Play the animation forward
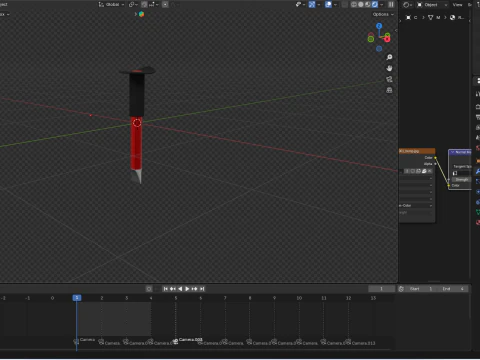The width and height of the screenshot is (480, 360). point(187,289)
